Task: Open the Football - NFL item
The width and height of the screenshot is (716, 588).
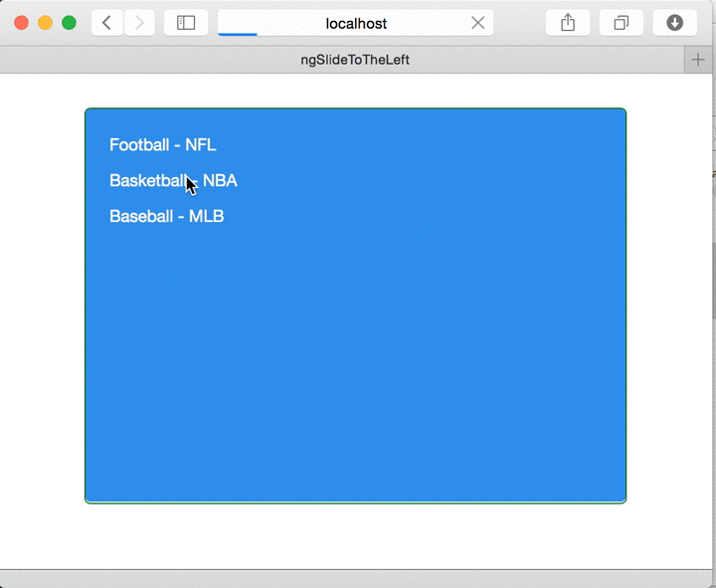Action: [x=162, y=145]
